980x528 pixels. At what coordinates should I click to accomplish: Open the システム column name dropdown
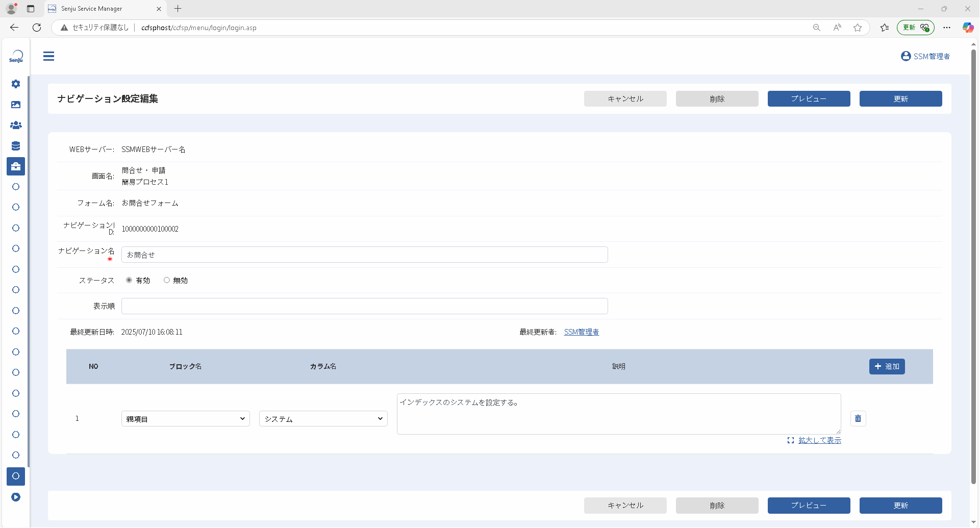(x=323, y=419)
